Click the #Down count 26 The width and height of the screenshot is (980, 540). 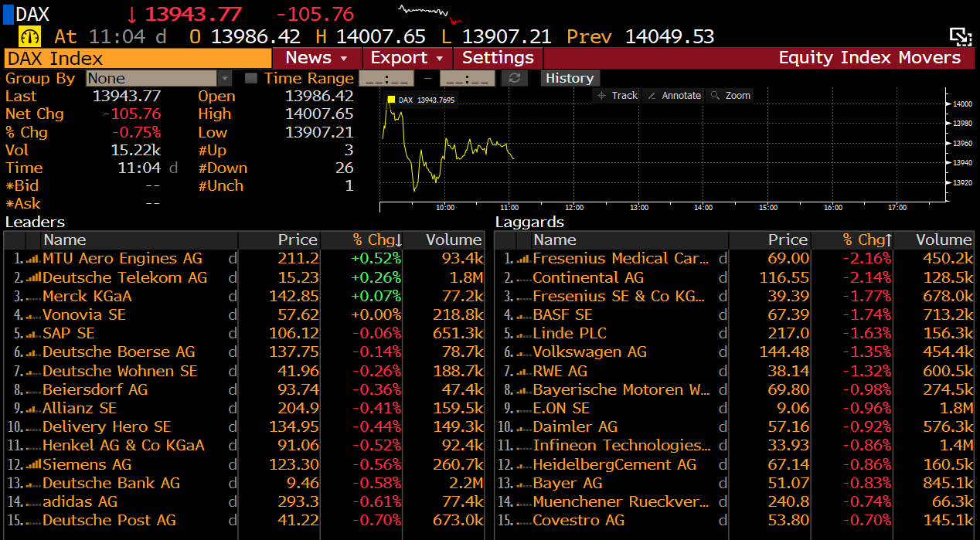click(345, 168)
